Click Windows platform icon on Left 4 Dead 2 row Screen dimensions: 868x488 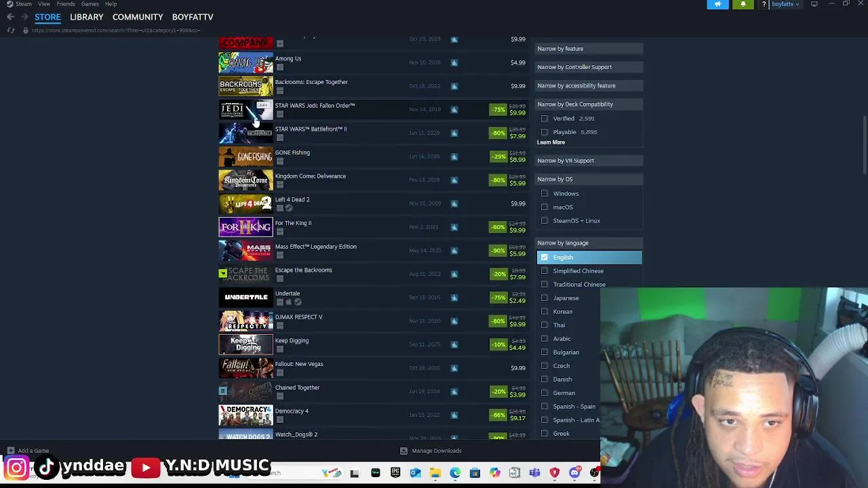(x=279, y=208)
